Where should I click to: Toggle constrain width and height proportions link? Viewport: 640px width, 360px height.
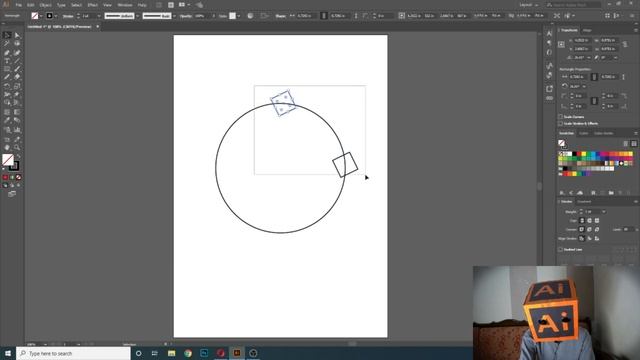point(624,44)
